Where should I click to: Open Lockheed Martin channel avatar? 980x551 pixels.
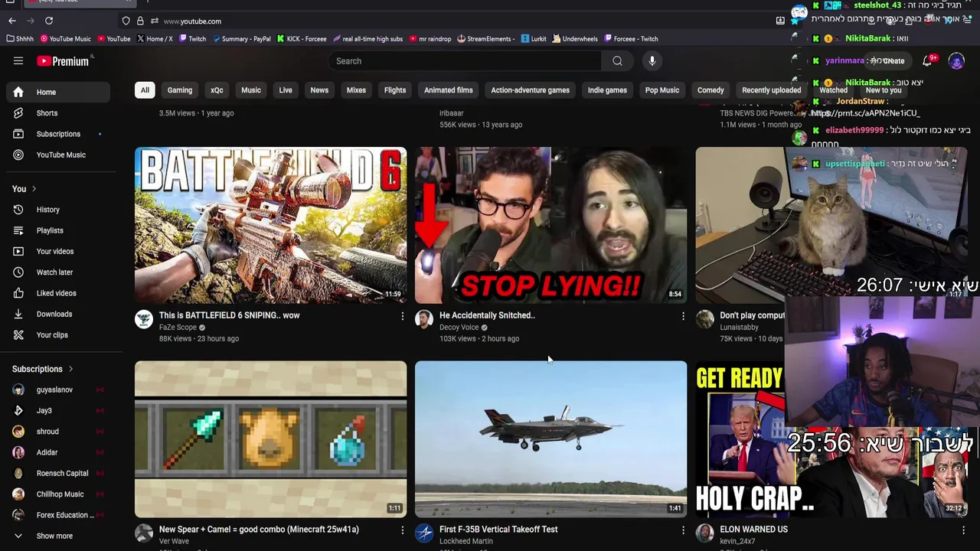point(424,533)
